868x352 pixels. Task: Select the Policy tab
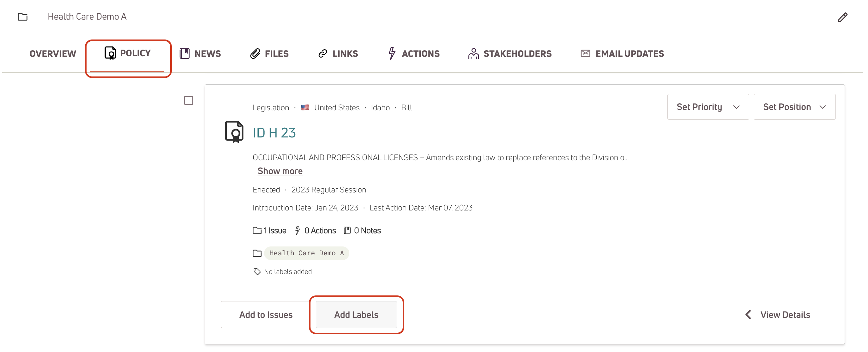click(x=128, y=53)
